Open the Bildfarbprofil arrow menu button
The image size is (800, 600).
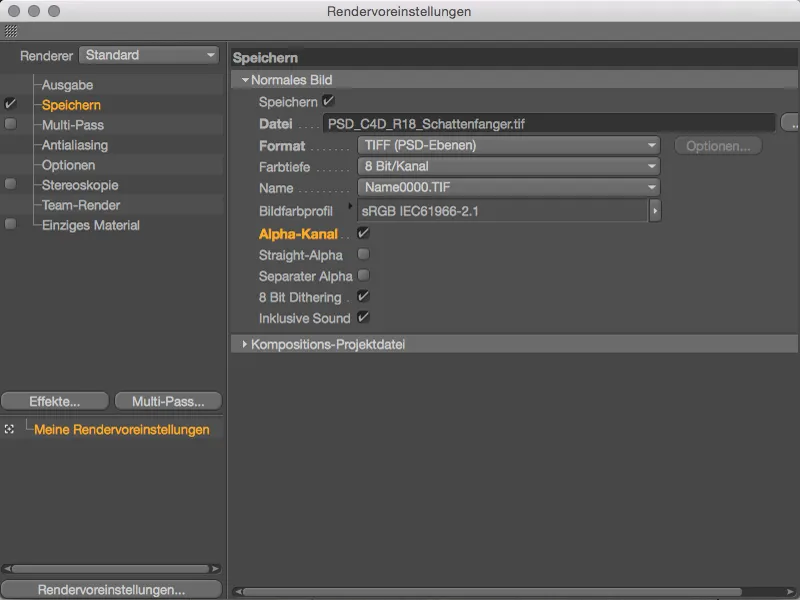click(655, 211)
